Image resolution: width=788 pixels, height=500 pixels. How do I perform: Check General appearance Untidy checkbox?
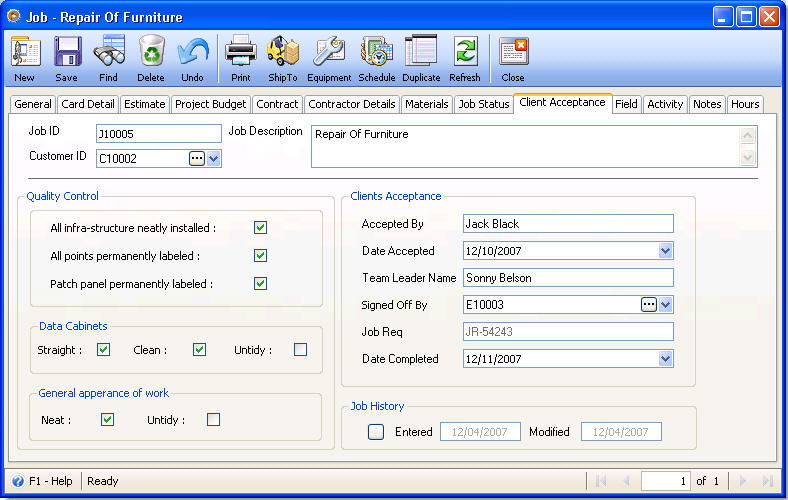214,420
